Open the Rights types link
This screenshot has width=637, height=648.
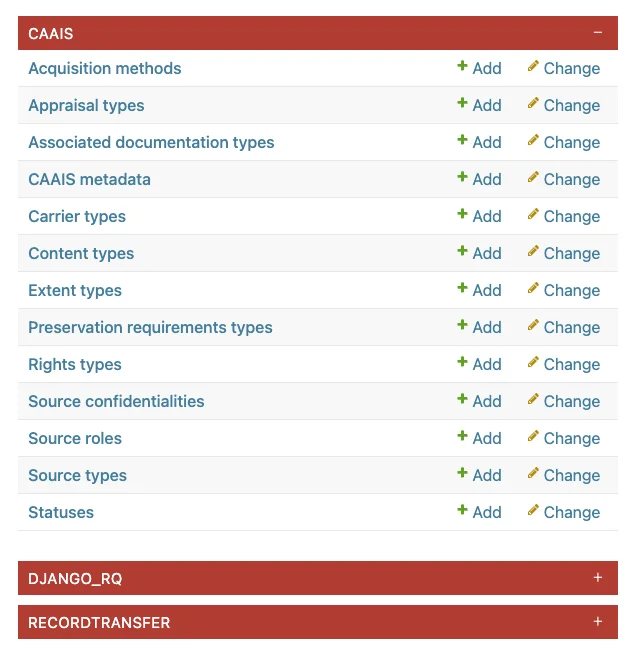[75, 364]
